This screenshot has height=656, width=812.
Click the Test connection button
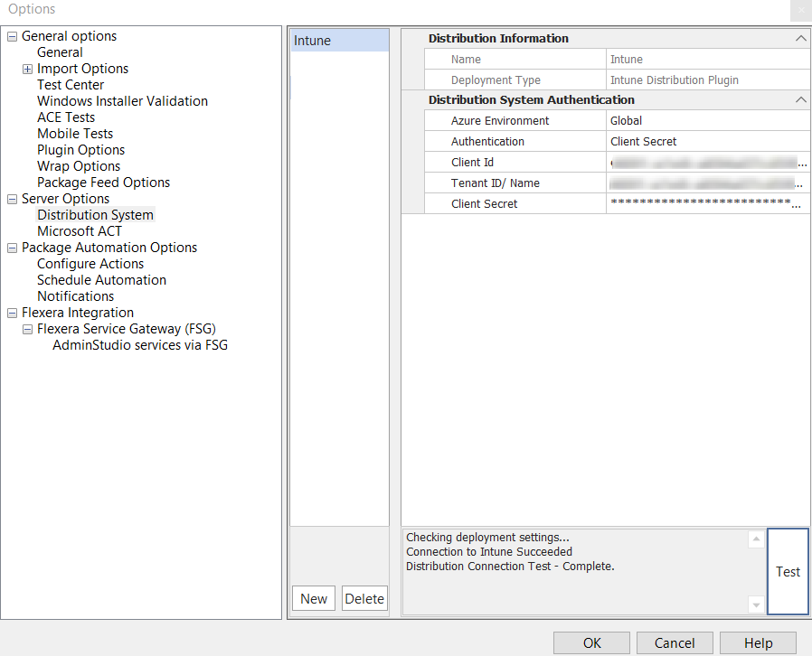tap(788, 571)
